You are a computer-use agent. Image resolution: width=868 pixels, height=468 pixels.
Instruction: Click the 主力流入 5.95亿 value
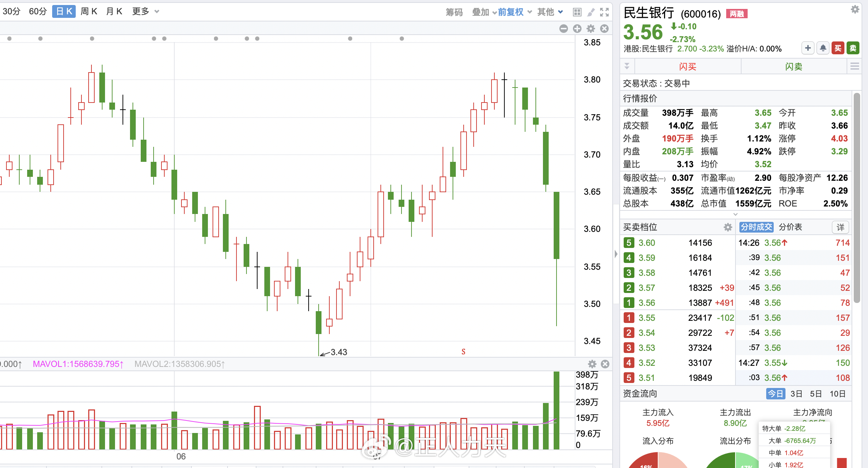coord(658,423)
